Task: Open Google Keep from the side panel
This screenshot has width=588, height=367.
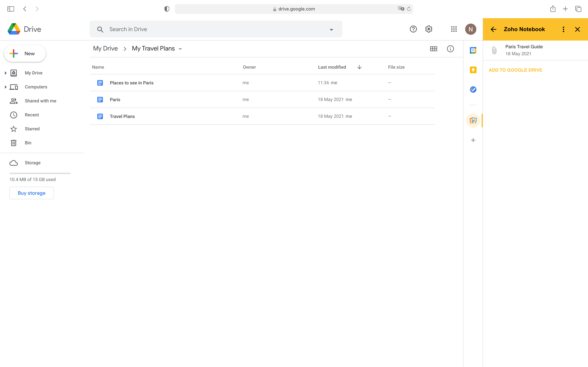Action: coord(473,70)
